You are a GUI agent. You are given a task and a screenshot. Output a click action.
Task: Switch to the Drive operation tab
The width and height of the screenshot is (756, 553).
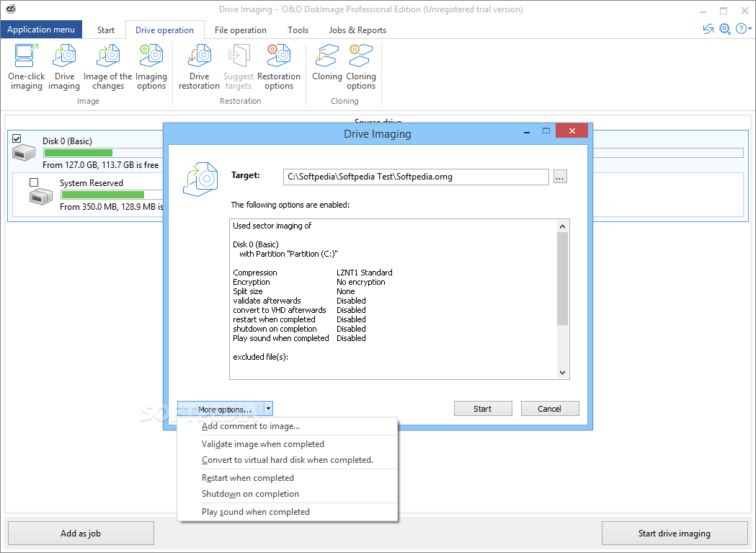pos(164,30)
